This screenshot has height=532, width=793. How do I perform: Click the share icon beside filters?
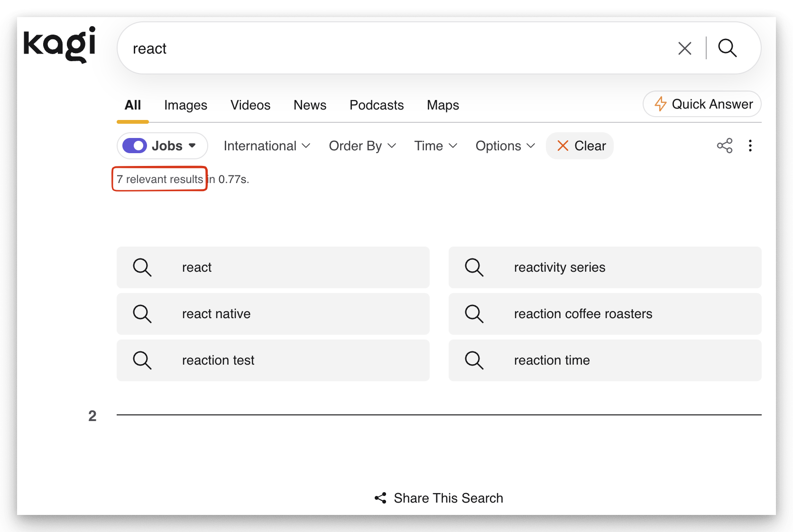tap(725, 146)
